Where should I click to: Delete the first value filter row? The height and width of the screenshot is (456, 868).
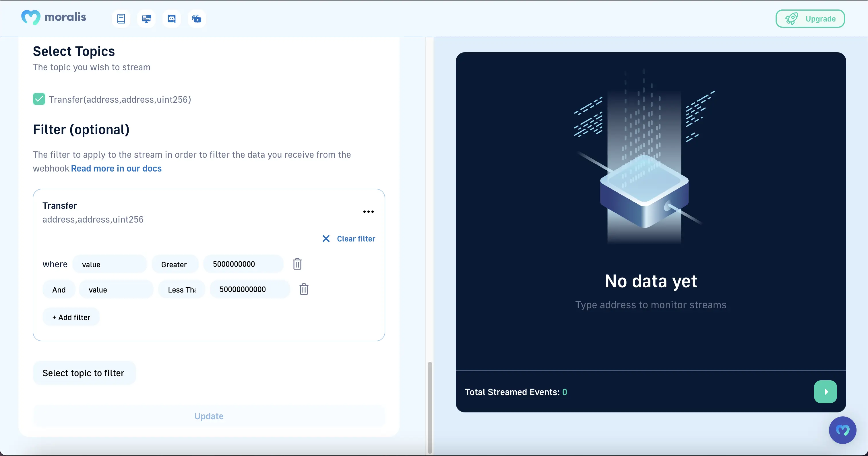pyautogui.click(x=297, y=264)
